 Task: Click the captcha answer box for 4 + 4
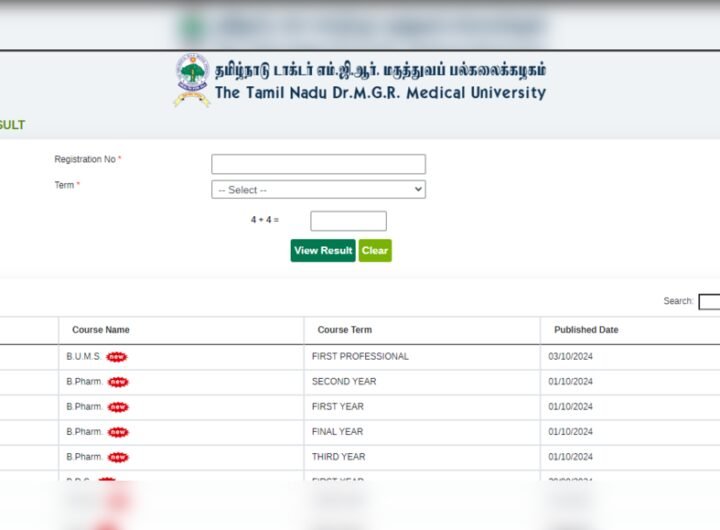coord(349,221)
